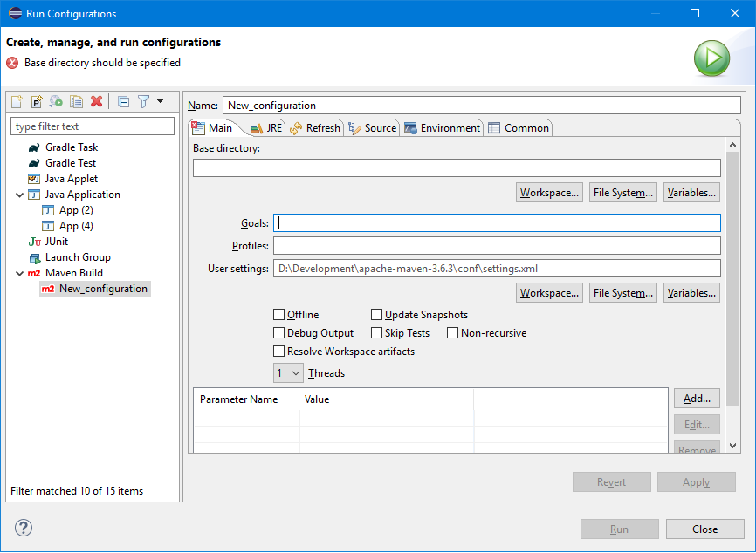Image resolution: width=756 pixels, height=553 pixels.
Task: Click Variables... button under User settings
Action: coord(691,293)
